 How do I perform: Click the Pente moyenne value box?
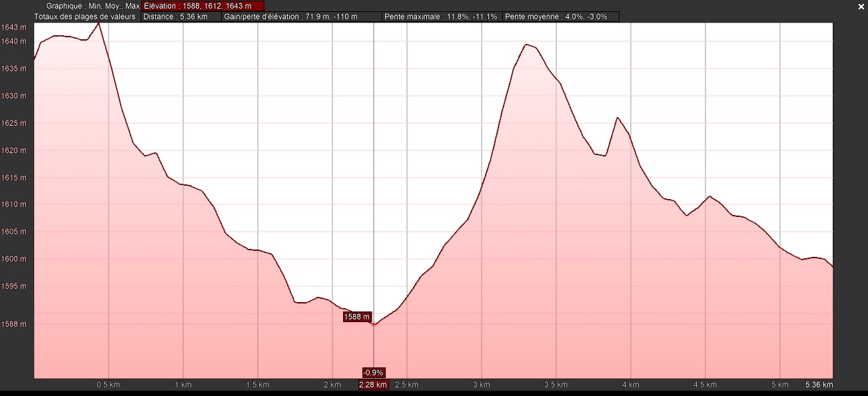560,17
